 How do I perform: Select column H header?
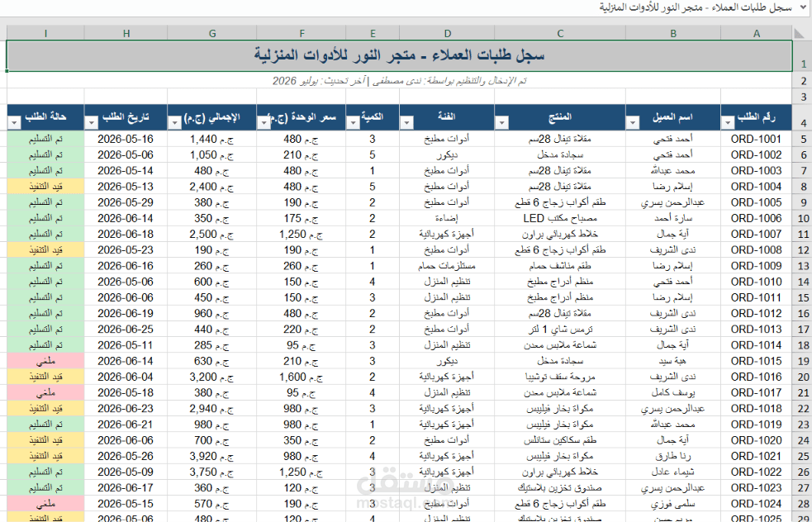tap(126, 33)
